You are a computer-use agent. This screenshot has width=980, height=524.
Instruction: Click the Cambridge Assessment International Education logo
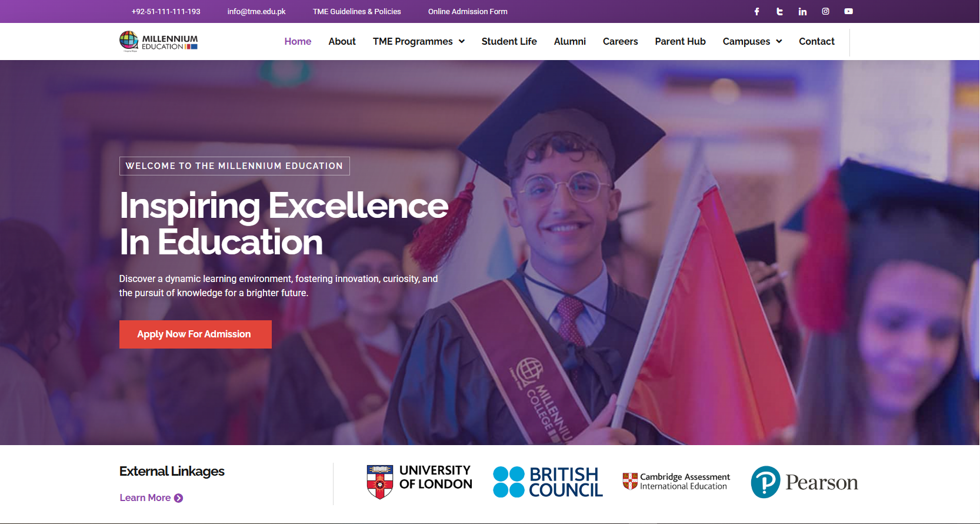coord(676,482)
